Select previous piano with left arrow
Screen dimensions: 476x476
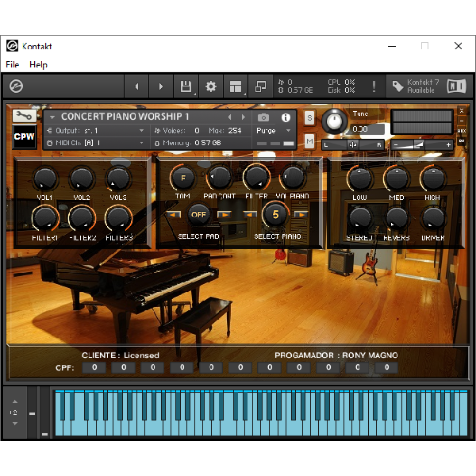pyautogui.click(x=250, y=214)
